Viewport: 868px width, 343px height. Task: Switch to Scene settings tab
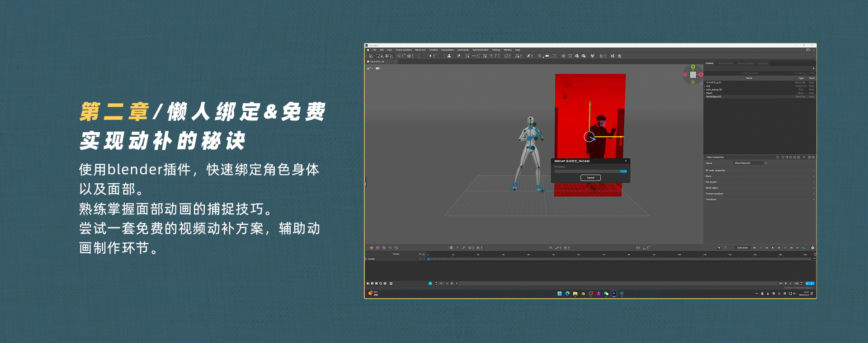[725, 63]
